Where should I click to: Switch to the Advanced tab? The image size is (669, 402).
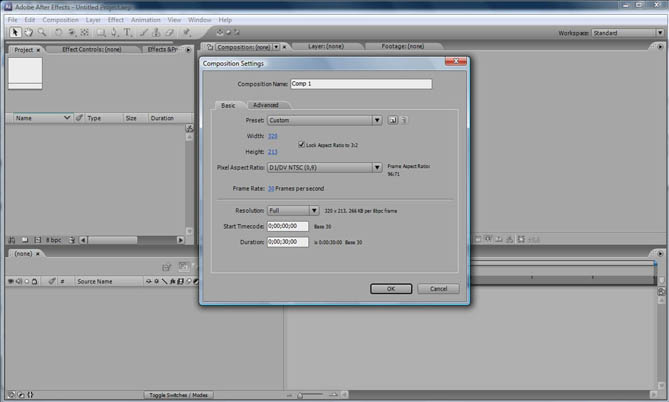(x=266, y=105)
